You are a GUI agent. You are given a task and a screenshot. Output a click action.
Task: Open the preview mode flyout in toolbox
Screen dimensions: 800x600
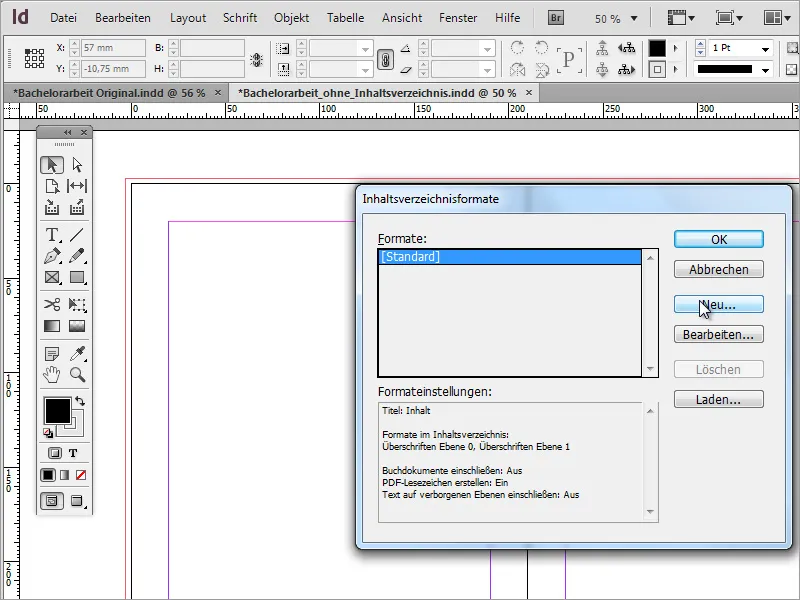pyautogui.click(x=77, y=501)
